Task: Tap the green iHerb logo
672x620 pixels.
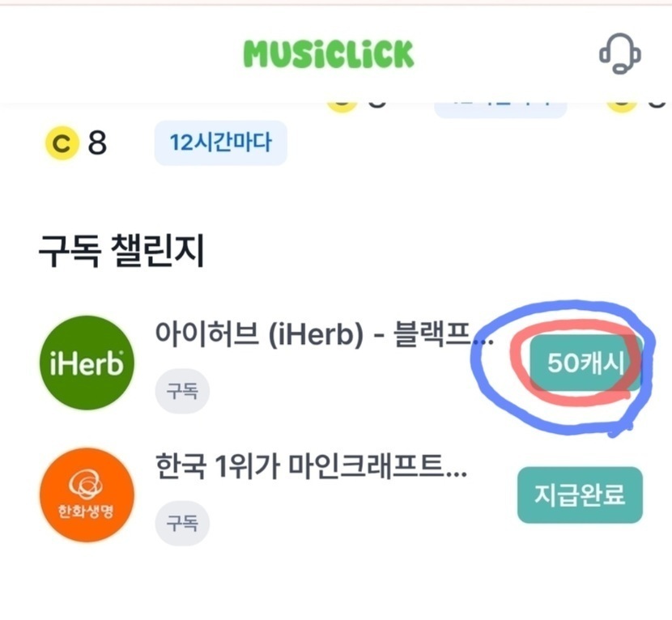Action: coord(82,363)
